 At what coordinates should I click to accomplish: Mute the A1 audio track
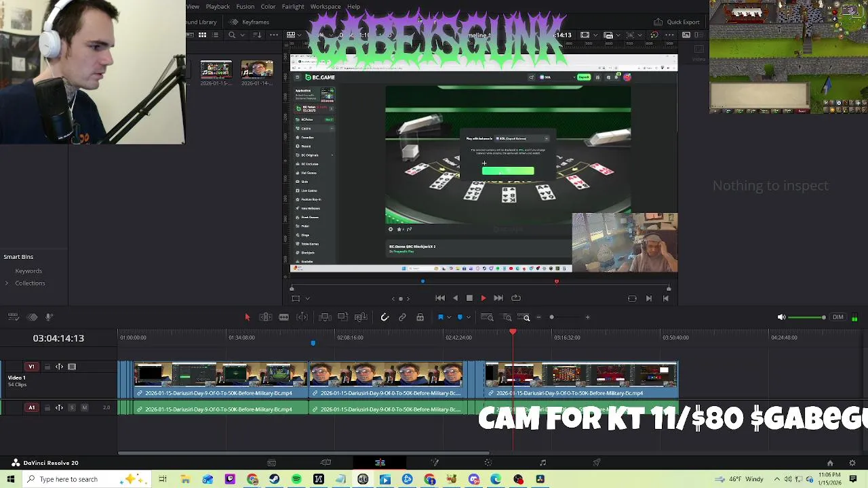click(84, 407)
